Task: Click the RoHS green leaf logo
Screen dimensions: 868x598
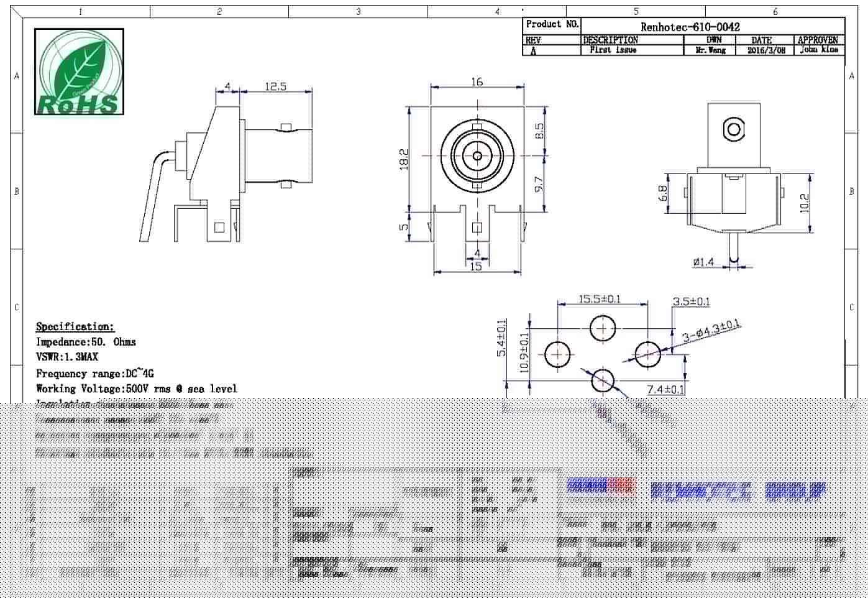Action: pyautogui.click(x=79, y=71)
